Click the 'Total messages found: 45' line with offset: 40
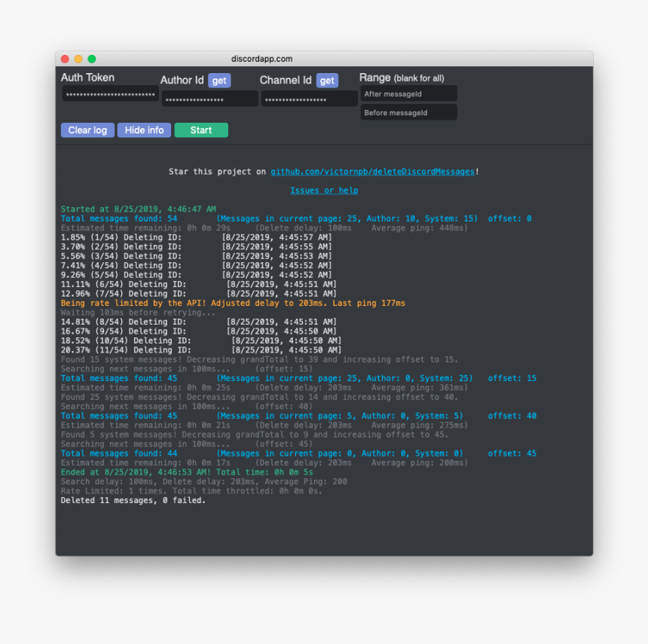Viewport: 648px width, 644px height. click(x=298, y=416)
